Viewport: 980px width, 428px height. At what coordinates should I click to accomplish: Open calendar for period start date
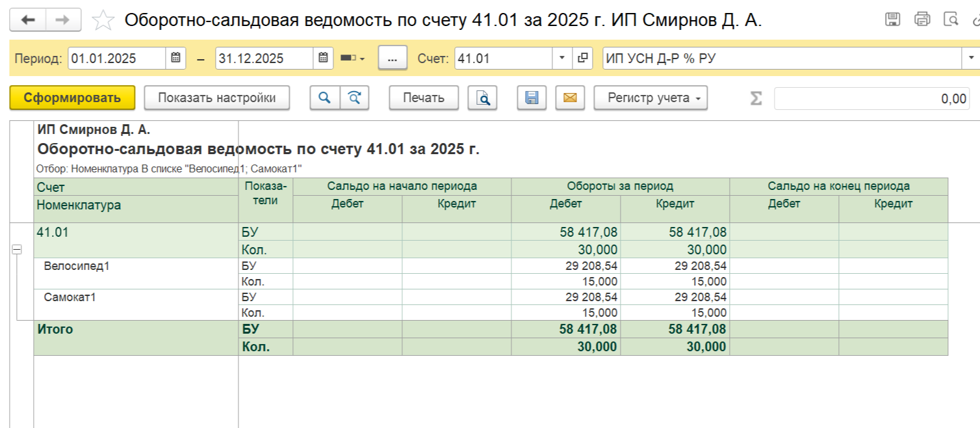click(175, 59)
